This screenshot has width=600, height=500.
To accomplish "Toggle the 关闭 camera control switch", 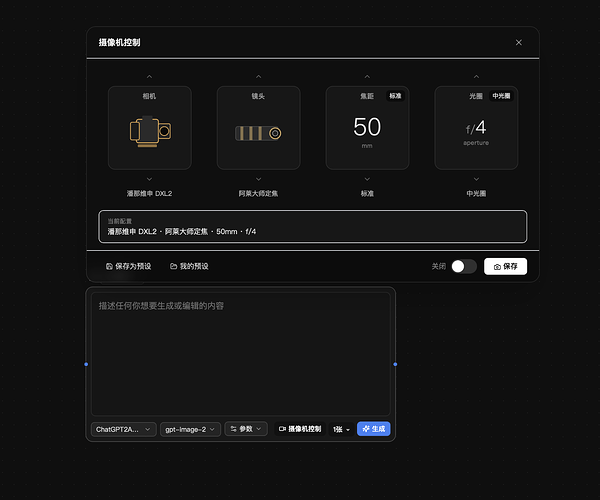I will coord(463,266).
